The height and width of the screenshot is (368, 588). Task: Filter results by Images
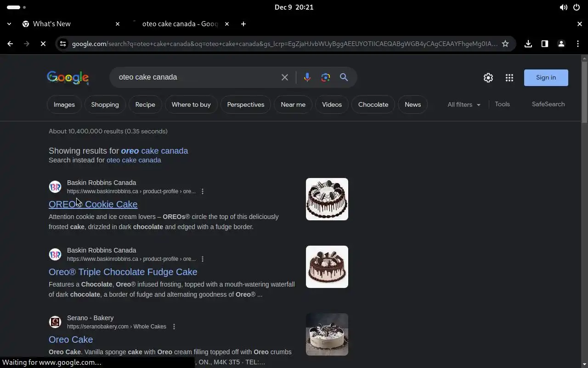tap(64, 104)
